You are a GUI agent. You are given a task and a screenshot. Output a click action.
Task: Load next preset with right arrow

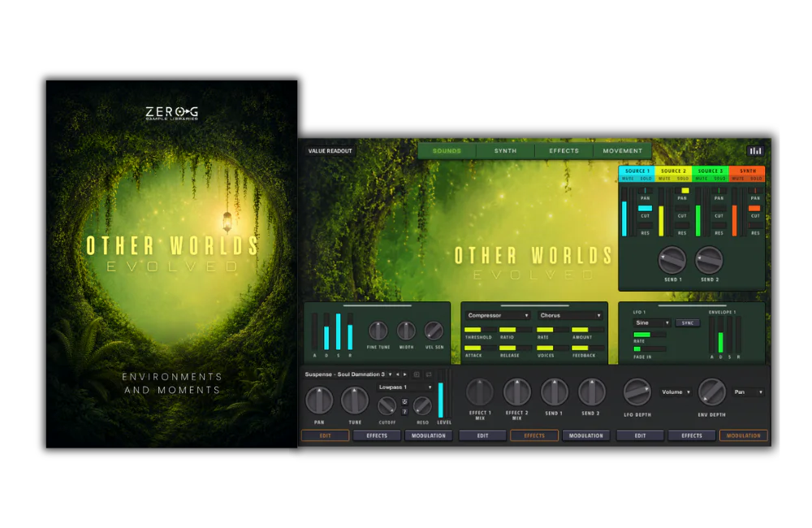pyautogui.click(x=405, y=374)
